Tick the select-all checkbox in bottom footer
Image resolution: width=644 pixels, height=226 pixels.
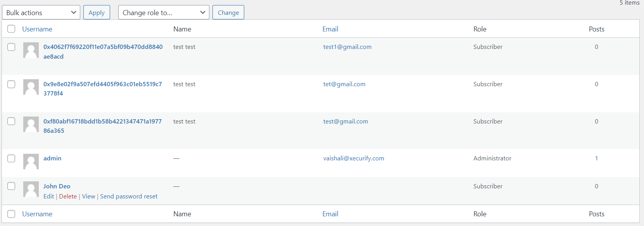(11, 214)
